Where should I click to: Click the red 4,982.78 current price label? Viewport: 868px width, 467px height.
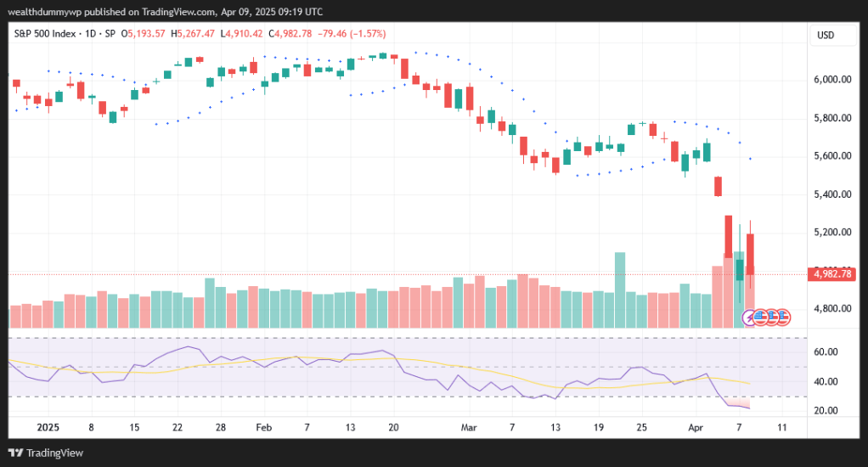(x=832, y=273)
